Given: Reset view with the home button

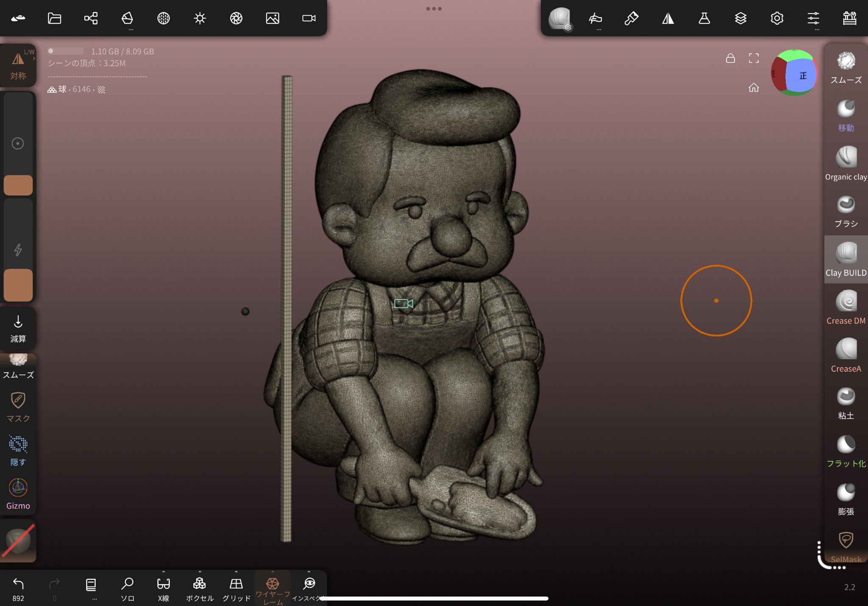Looking at the screenshot, I should click(x=754, y=88).
